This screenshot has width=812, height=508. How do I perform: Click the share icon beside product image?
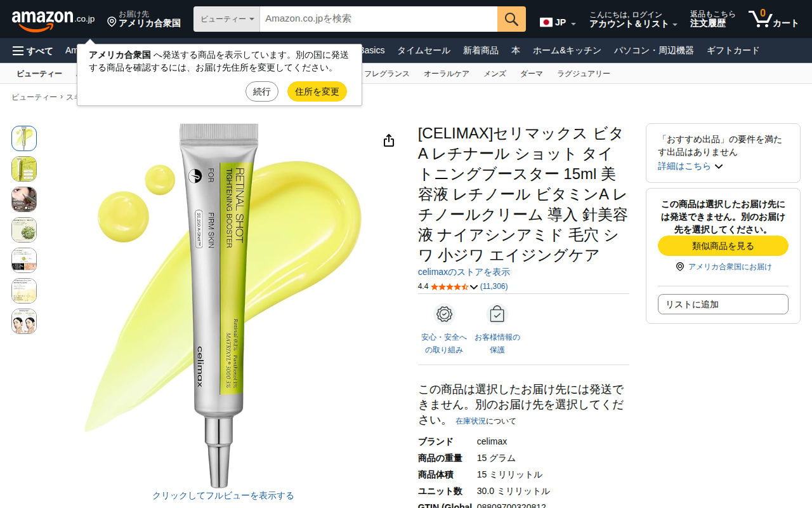(389, 140)
